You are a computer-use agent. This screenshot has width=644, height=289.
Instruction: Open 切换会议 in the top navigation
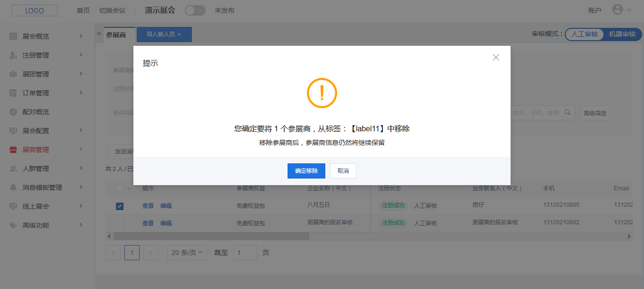[112, 10]
